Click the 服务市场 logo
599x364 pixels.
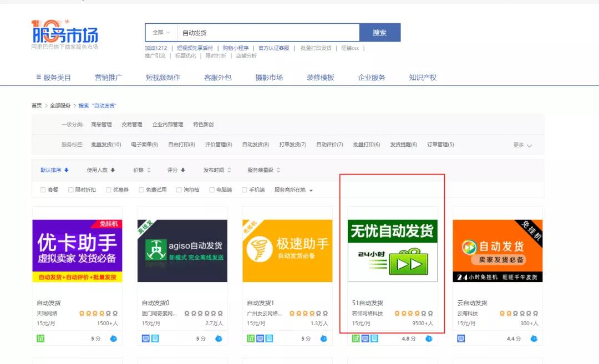click(x=65, y=34)
